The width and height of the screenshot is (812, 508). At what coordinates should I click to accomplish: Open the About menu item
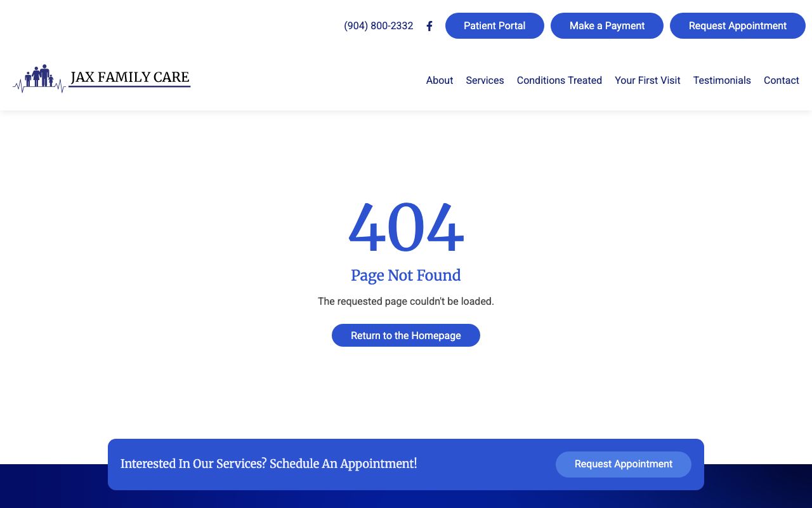click(439, 80)
